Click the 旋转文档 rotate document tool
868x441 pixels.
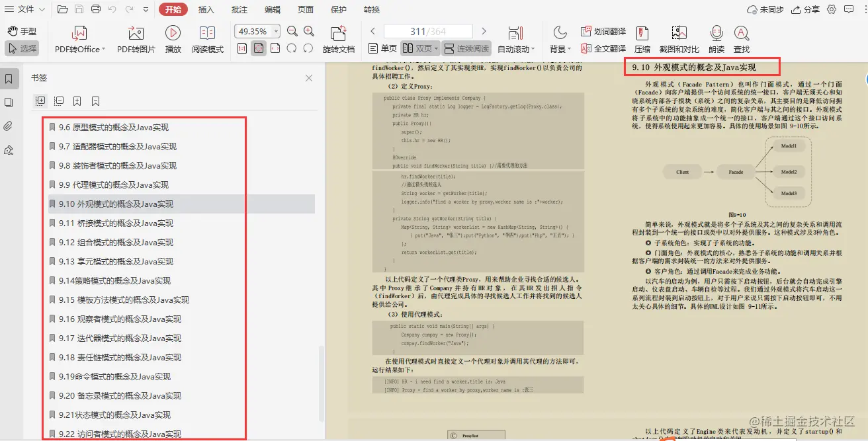(338, 38)
